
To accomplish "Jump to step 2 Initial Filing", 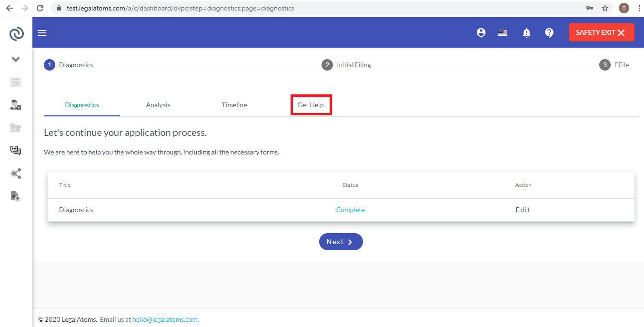I will 346,65.
